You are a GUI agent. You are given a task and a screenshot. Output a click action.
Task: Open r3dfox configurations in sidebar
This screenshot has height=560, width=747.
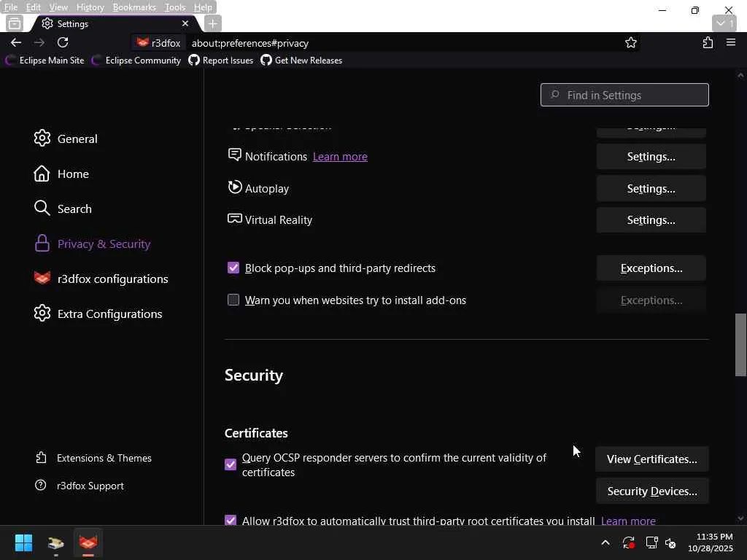tap(112, 279)
